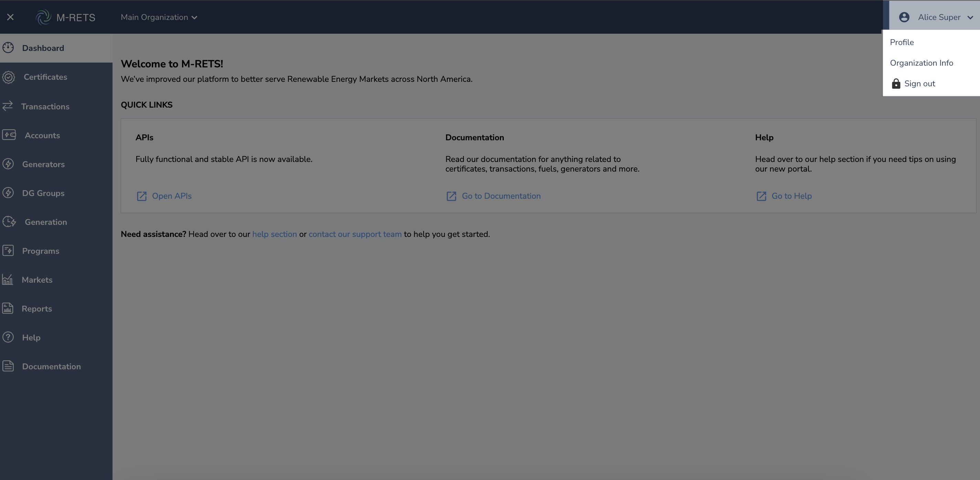Image resolution: width=980 pixels, height=480 pixels.
Task: Choose Organization Info menu entry
Action: tap(921, 63)
